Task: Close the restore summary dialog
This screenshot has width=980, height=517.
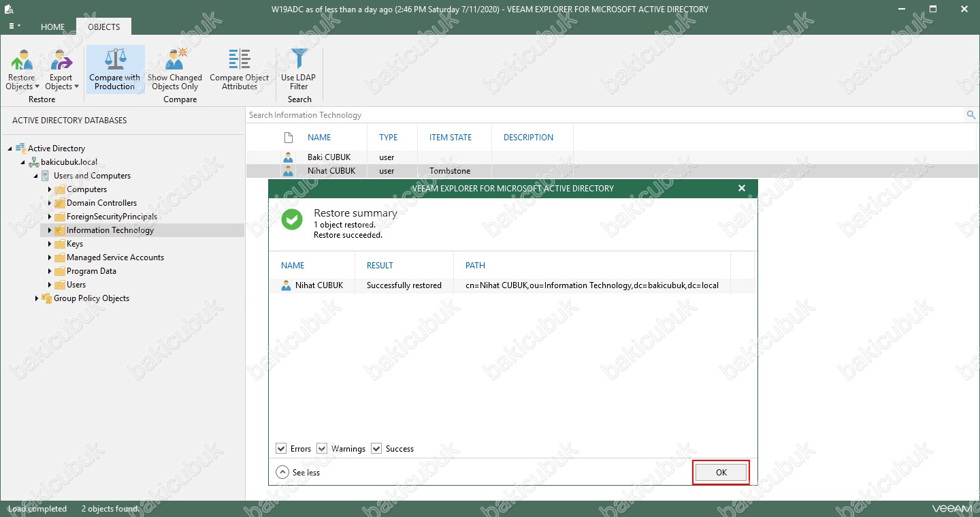Action: coord(742,188)
